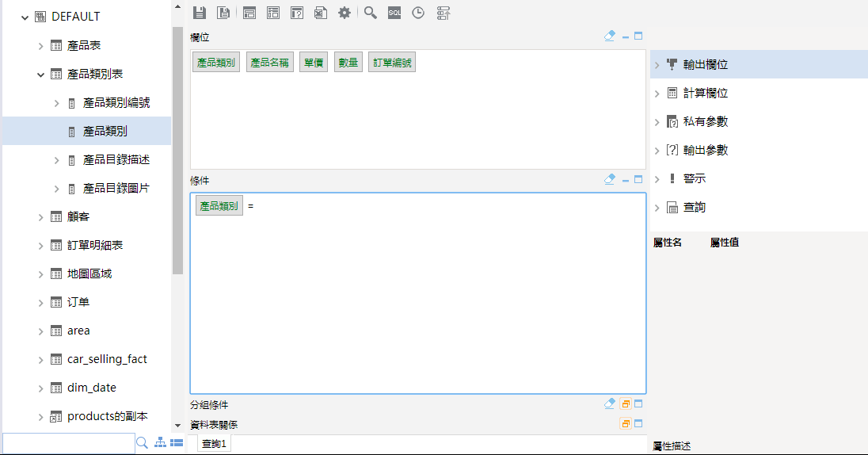Image resolution: width=868 pixels, height=455 pixels.
Task: Click the 訂單編號 field chip
Action: (x=392, y=63)
